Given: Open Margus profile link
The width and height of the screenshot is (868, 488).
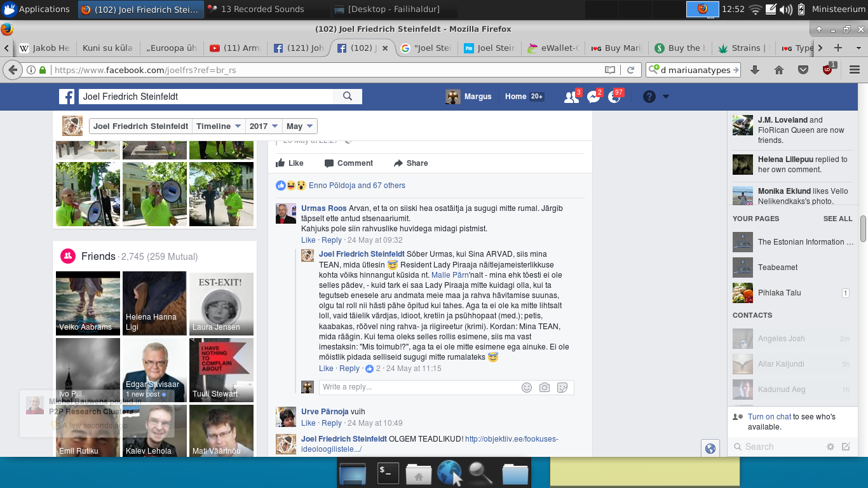Looking at the screenshot, I should pos(469,97).
